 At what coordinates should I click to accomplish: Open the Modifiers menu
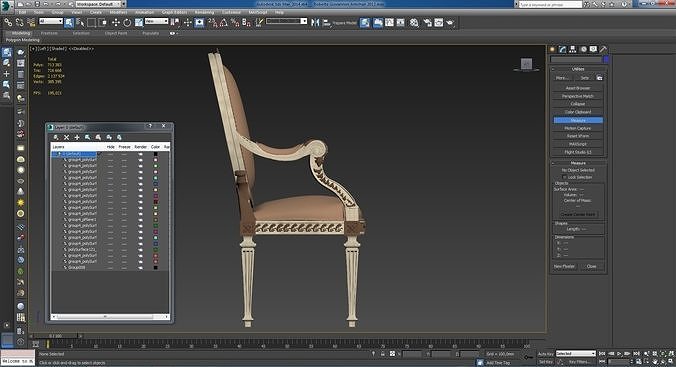pos(118,12)
